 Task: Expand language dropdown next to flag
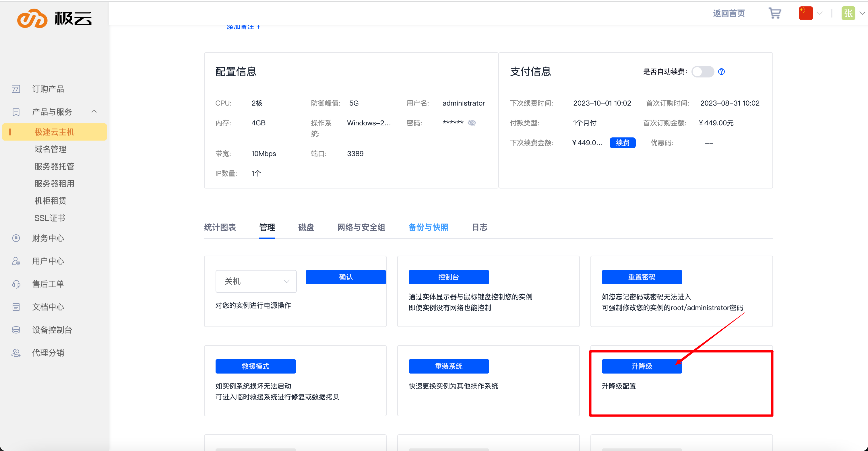point(820,13)
